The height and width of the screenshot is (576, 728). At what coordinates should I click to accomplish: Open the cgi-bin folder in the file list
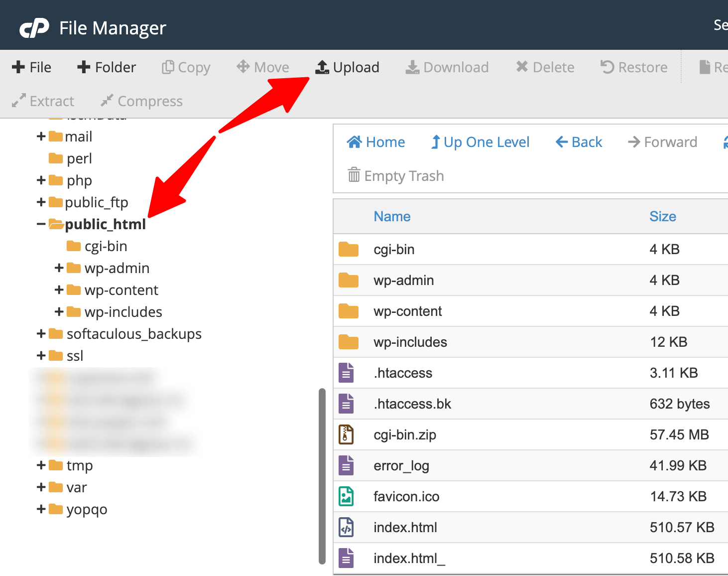[x=394, y=249]
